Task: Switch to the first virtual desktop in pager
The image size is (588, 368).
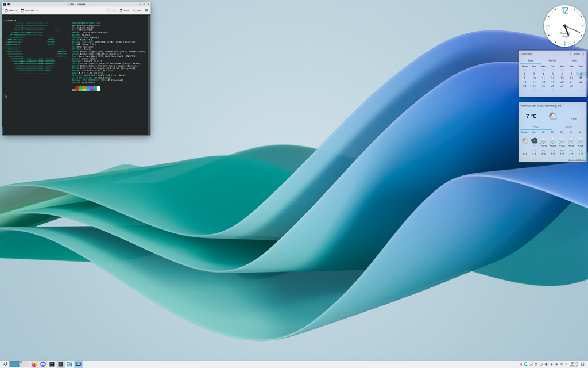Action: (x=14, y=364)
